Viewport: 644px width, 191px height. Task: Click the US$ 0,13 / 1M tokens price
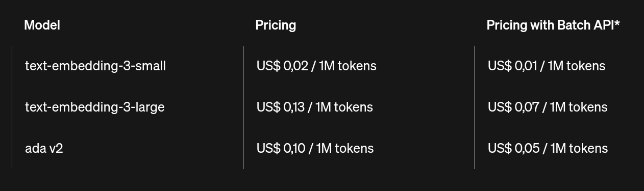315,107
